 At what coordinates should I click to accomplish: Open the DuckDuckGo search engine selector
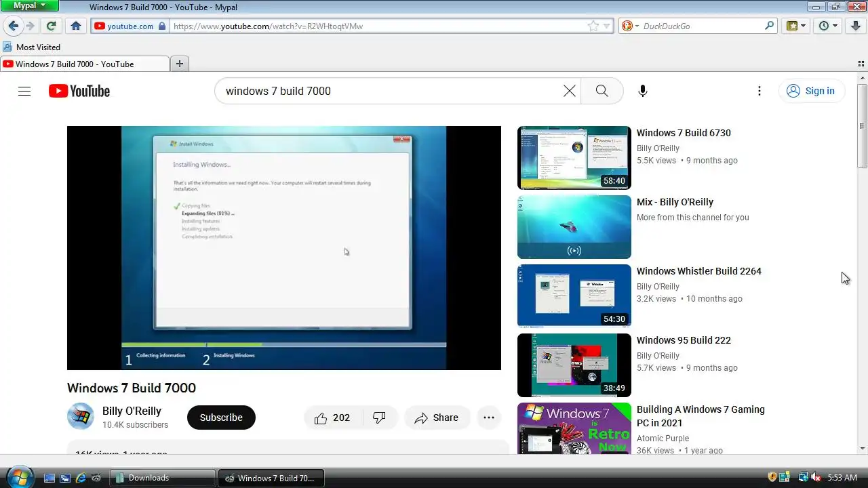[x=630, y=26]
